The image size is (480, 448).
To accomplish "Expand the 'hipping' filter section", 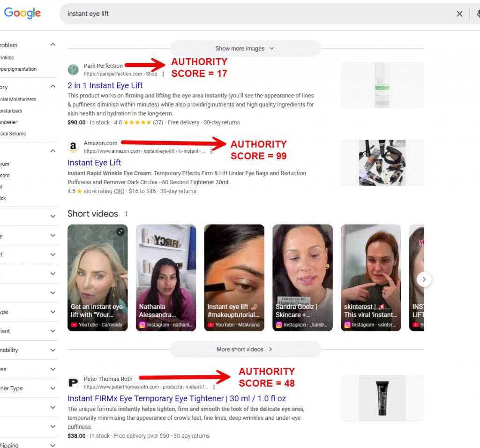I will coord(52,445).
